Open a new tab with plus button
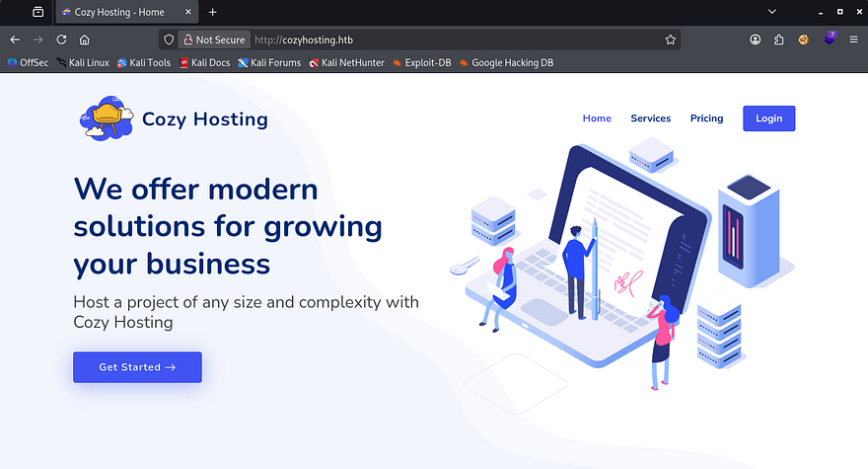868x469 pixels. 212,12
